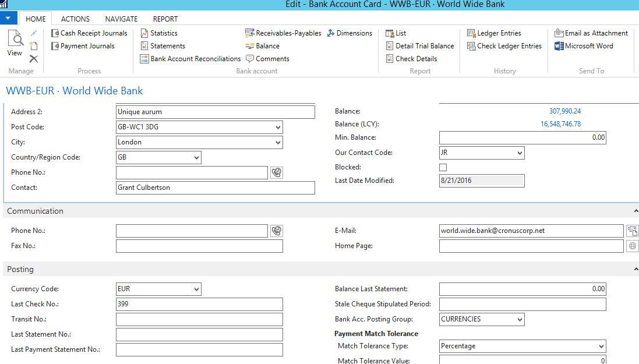This screenshot has height=364, width=639.
Task: Click the Stale Cheque Stipulated Period field
Action: pos(523,304)
